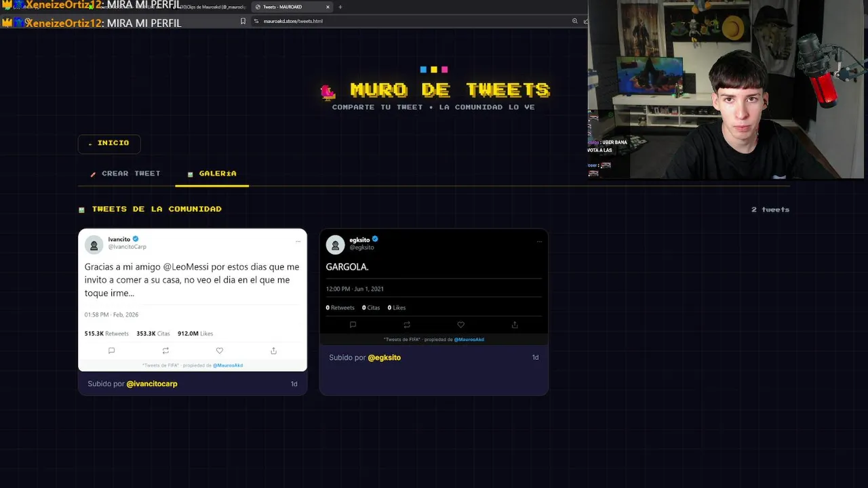Screen dimensions: 868x488
Task: Open the @ivancitocarp uploader link
Action: click(152, 384)
